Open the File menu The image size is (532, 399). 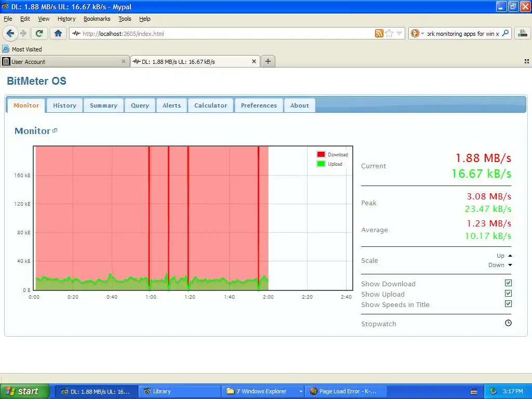click(8, 19)
